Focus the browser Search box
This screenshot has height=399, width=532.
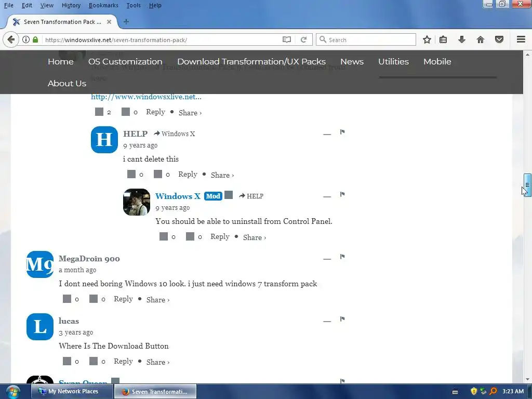pyautogui.click(x=366, y=39)
